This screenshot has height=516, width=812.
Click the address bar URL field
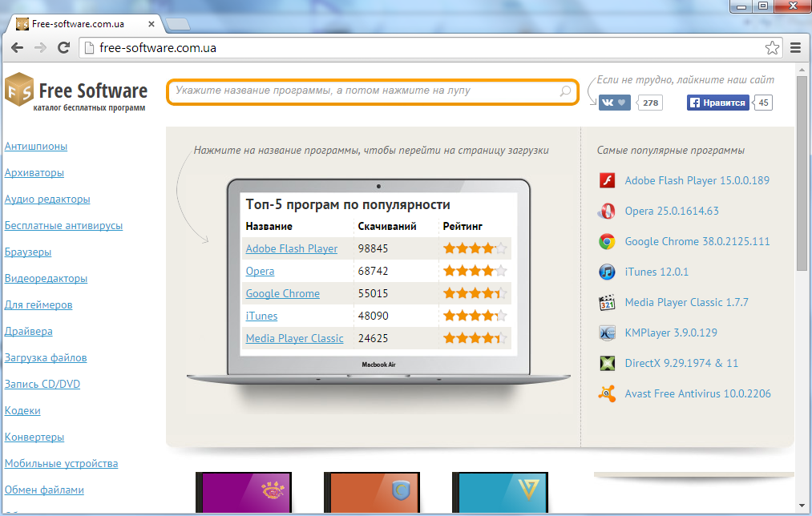pyautogui.click(x=430, y=48)
